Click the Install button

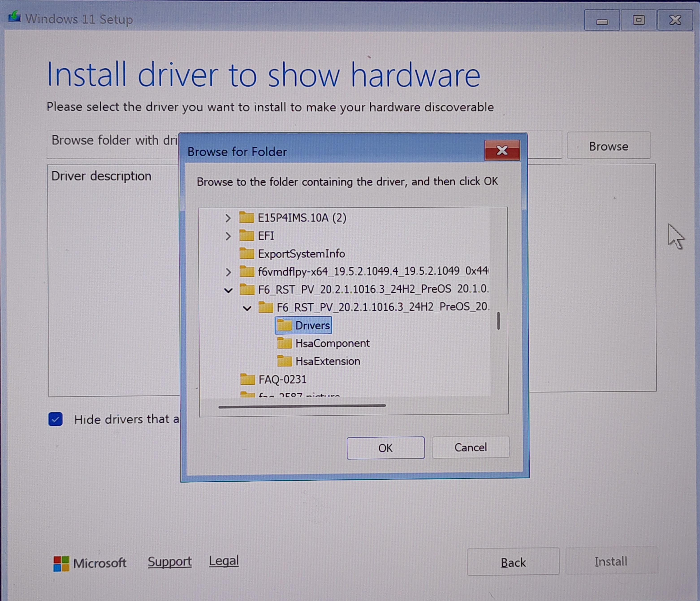click(611, 561)
